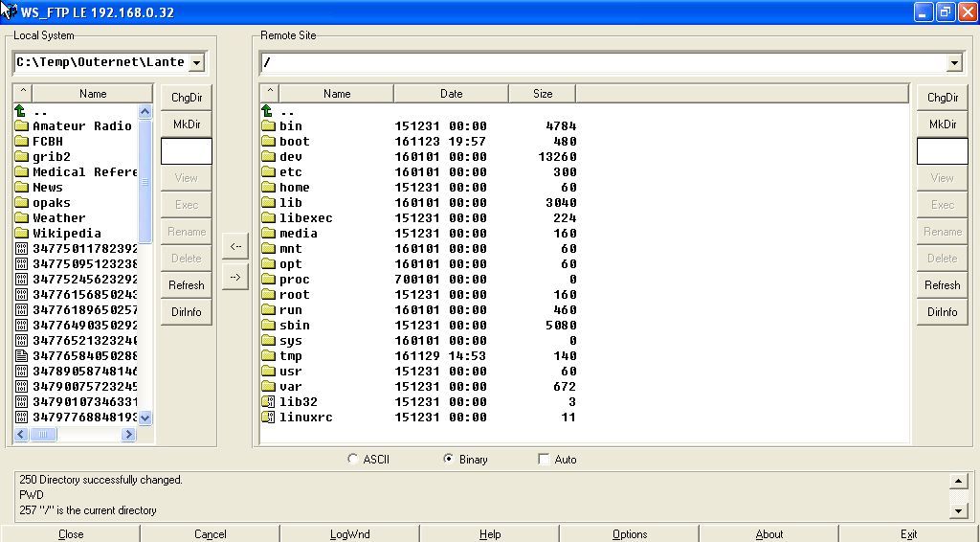Click the local pane horizontal scrollbar thumb

tap(43, 435)
